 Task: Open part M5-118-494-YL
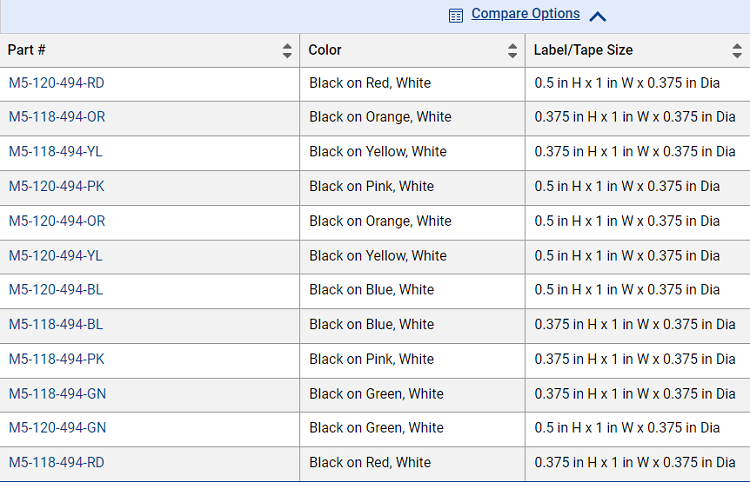pos(55,152)
